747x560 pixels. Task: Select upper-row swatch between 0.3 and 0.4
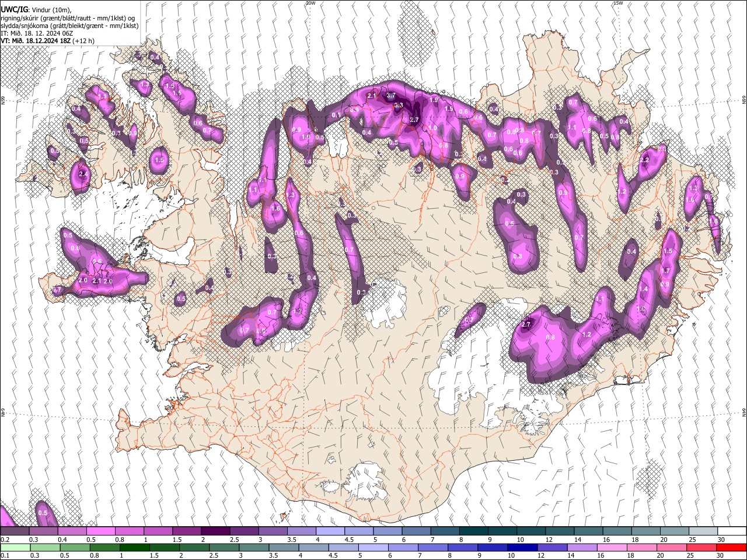(x=43, y=531)
